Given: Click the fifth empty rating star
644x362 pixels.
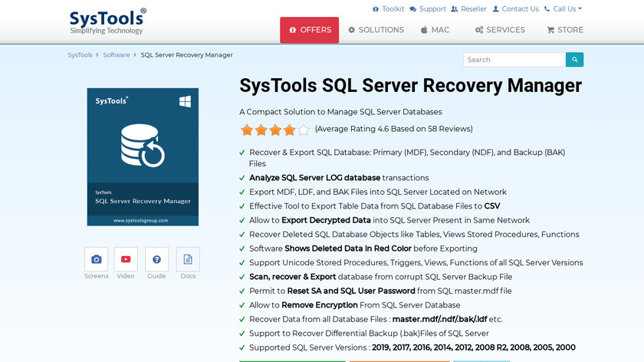Looking at the screenshot, I should (304, 130).
